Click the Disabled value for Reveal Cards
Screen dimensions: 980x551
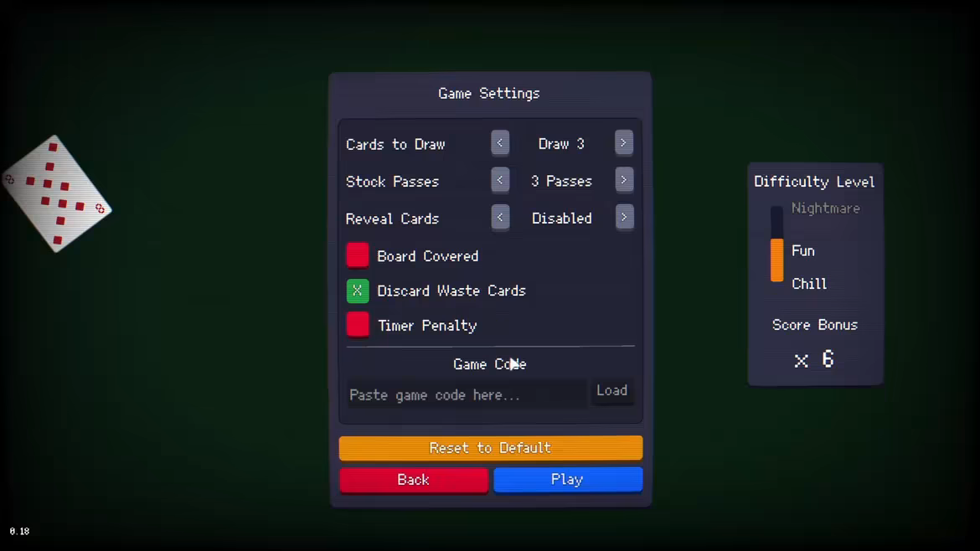[x=561, y=218]
